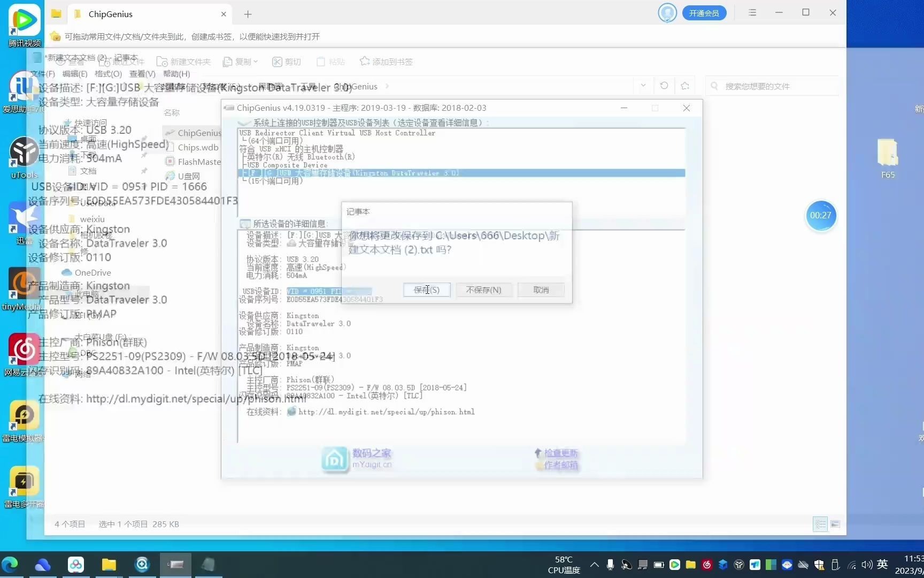Switch 英 input method in tray
This screenshot has height=578, width=924.
882,564
